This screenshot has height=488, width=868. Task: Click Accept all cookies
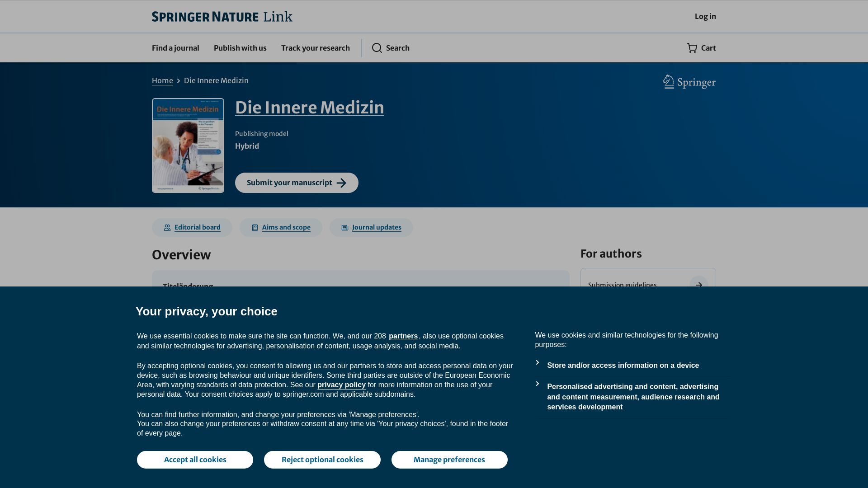pos(195,460)
